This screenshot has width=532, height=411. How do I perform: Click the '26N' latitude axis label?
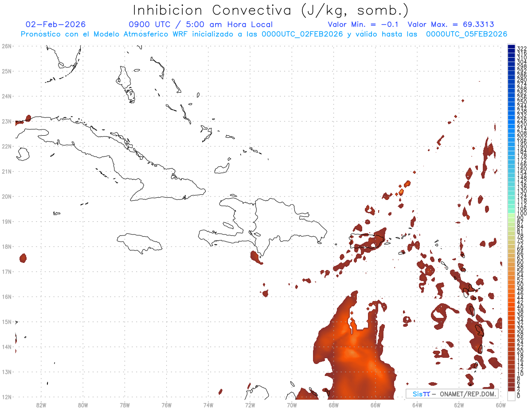[7, 46]
